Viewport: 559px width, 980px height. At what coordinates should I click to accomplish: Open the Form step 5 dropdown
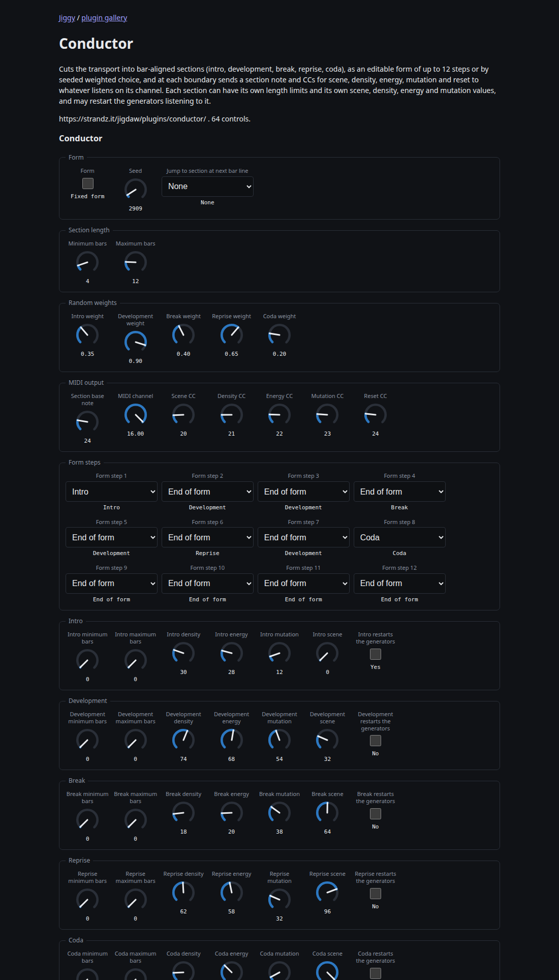pyautogui.click(x=111, y=537)
